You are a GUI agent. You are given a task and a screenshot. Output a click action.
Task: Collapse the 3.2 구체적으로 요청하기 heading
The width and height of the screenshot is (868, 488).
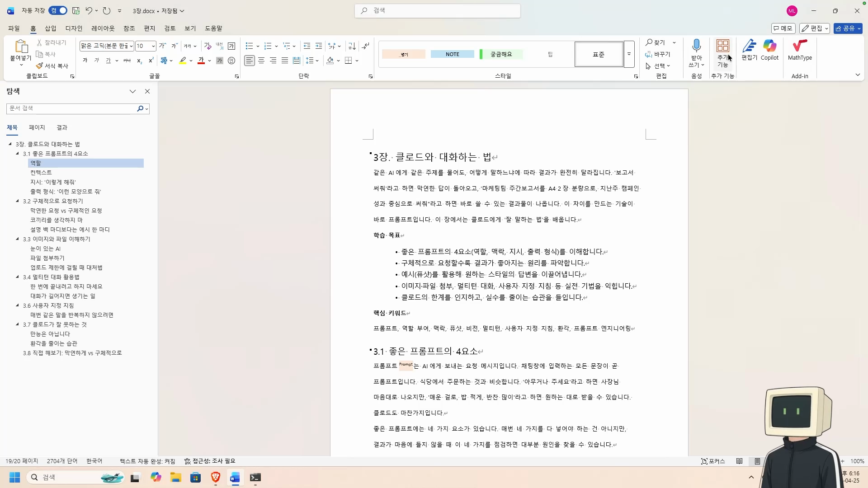pos(18,201)
